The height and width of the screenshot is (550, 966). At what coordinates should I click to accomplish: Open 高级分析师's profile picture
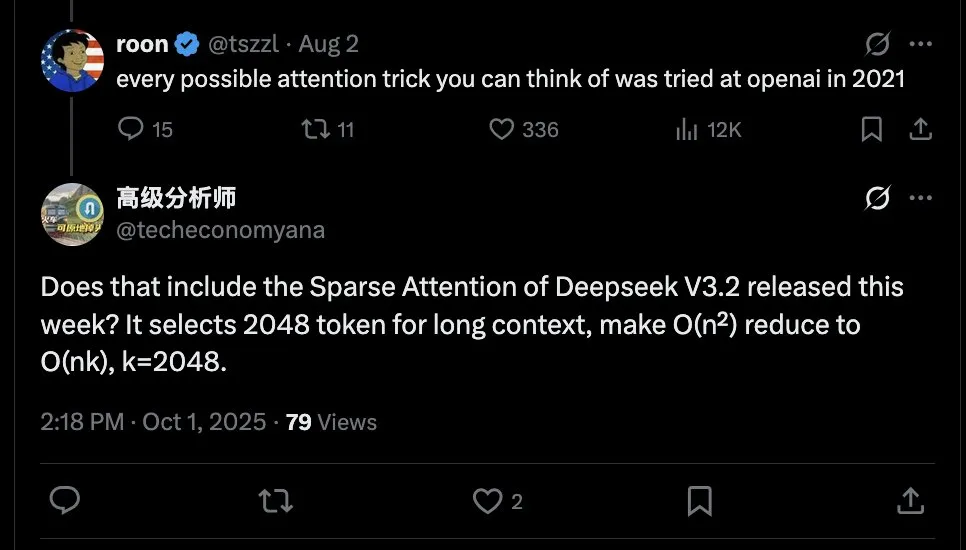coord(72,214)
